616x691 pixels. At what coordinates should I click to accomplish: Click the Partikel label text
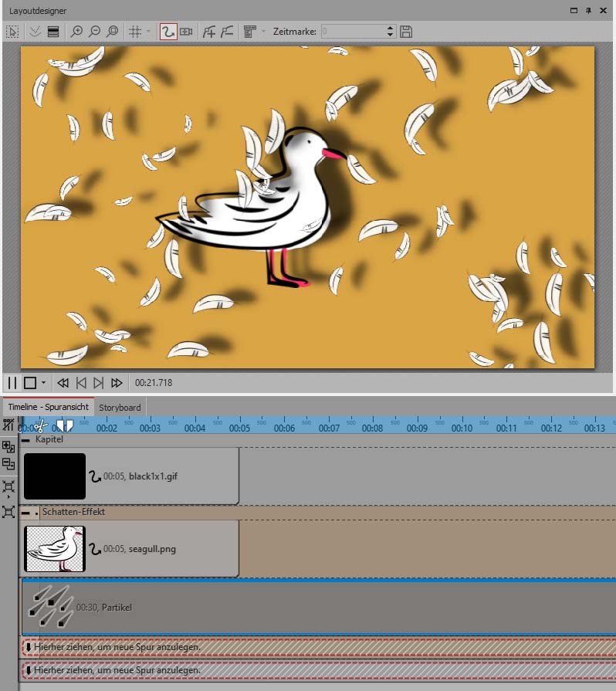pos(117,608)
